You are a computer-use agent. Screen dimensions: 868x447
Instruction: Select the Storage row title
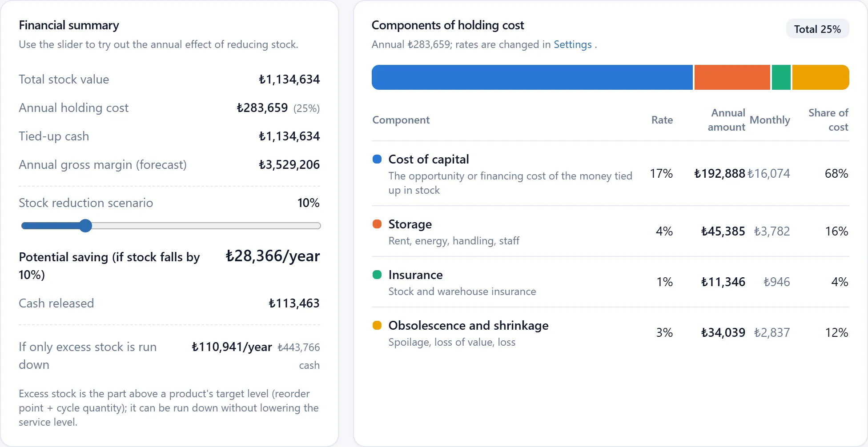(x=410, y=224)
